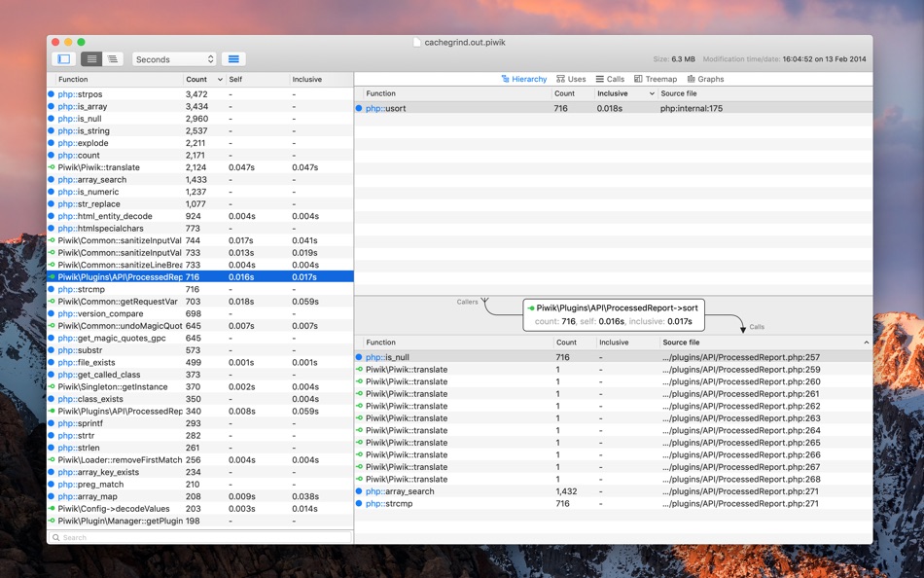Select highlighted ProcessedRep row with count 716
924x578 pixels.
tap(200, 277)
